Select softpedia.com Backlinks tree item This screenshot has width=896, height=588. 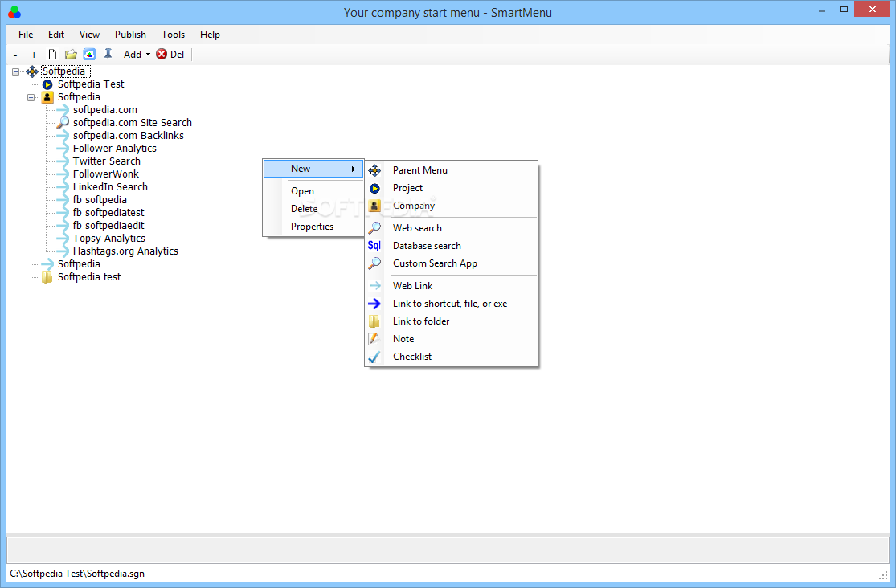pos(129,136)
